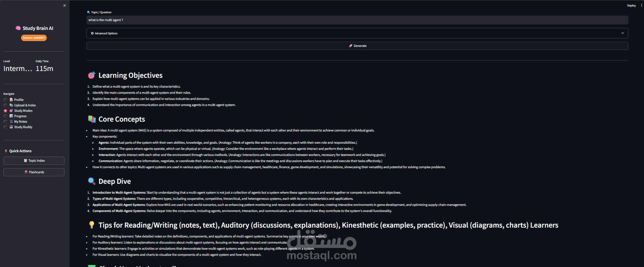Click the Study Modes target icon
Viewport: 644px width, 267px height.
click(x=11, y=110)
